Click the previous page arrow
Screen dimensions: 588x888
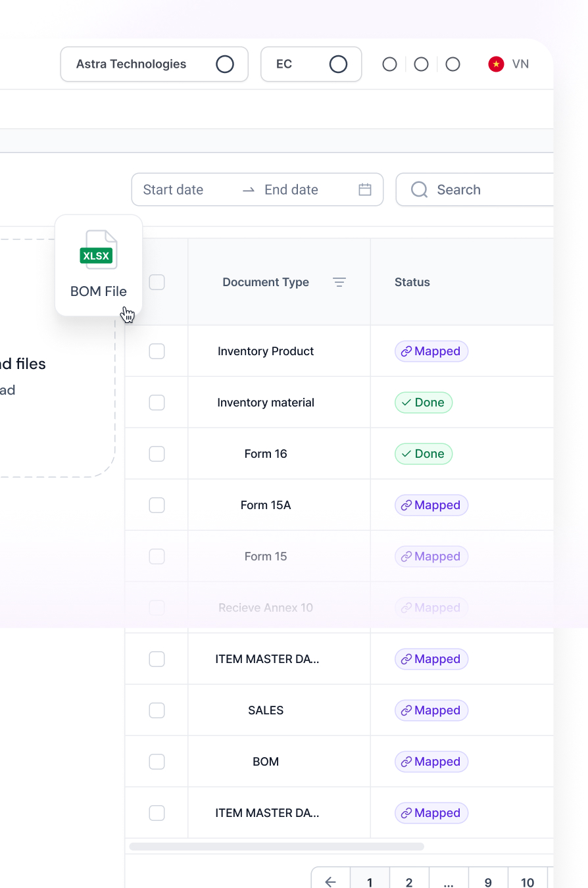[331, 881]
